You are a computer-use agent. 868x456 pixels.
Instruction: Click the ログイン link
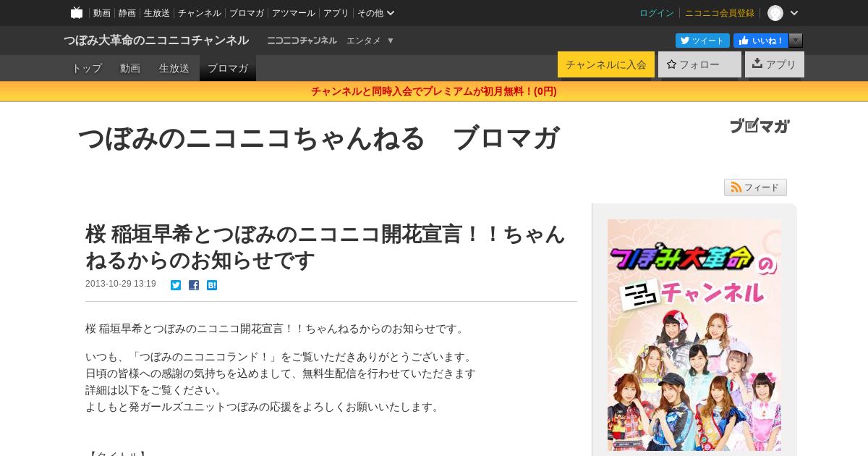point(657,13)
